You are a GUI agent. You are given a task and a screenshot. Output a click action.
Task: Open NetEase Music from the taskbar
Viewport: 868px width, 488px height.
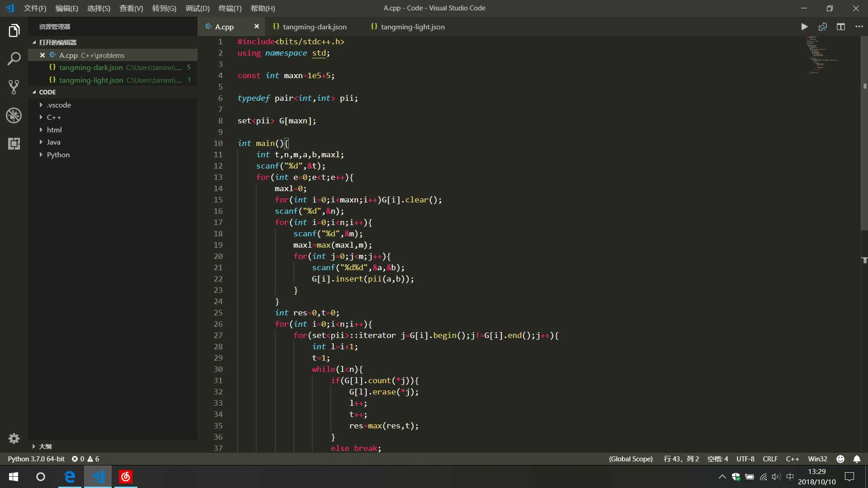pos(126,477)
